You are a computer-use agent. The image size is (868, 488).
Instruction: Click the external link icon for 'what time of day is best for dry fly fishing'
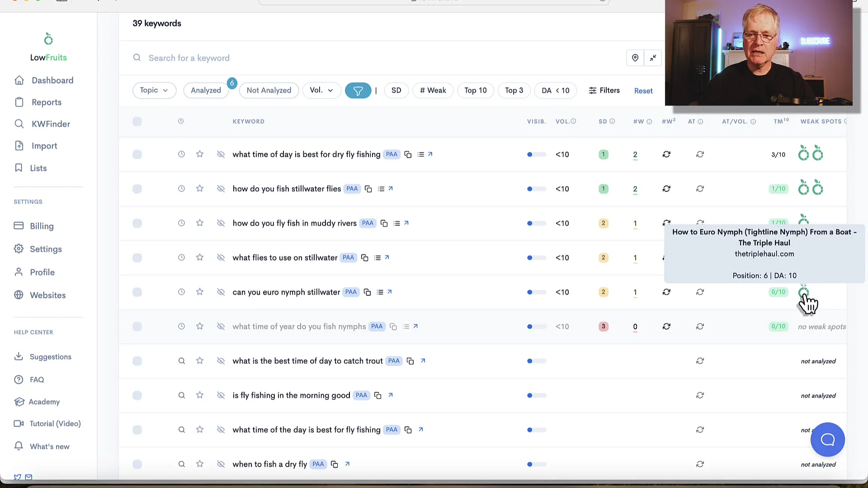coord(430,155)
